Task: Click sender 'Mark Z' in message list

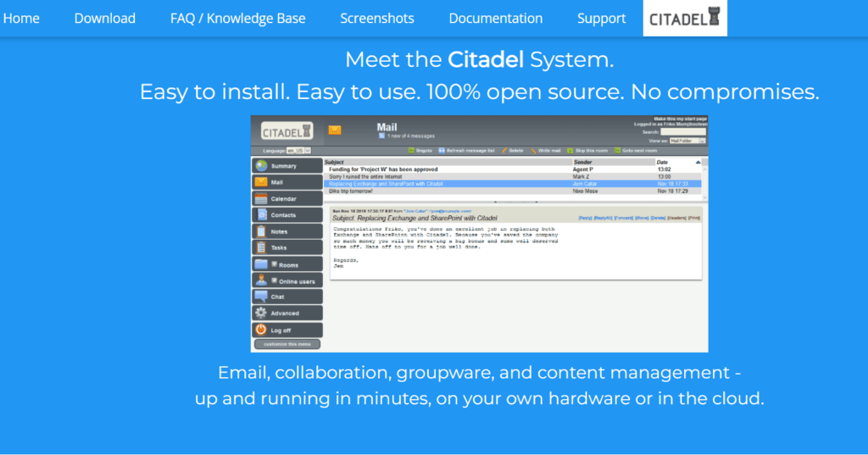Action: pyautogui.click(x=581, y=176)
